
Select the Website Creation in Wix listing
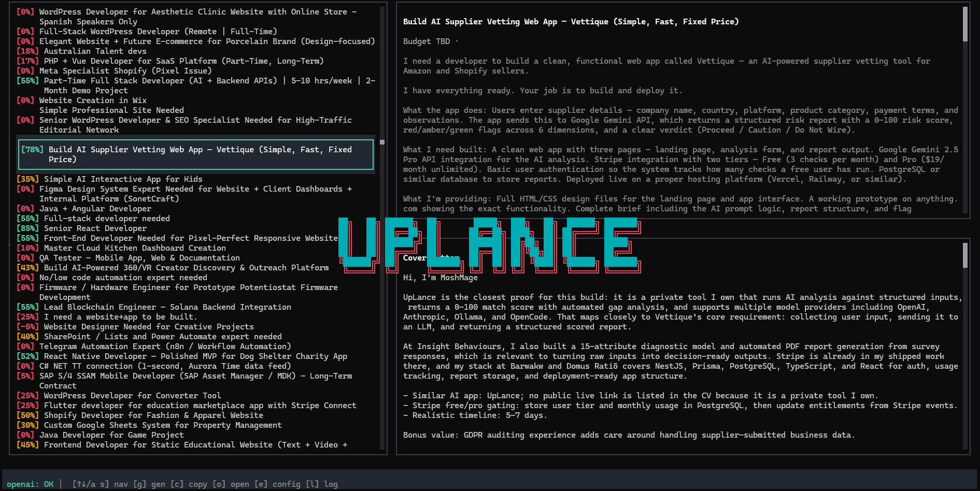[x=93, y=100]
